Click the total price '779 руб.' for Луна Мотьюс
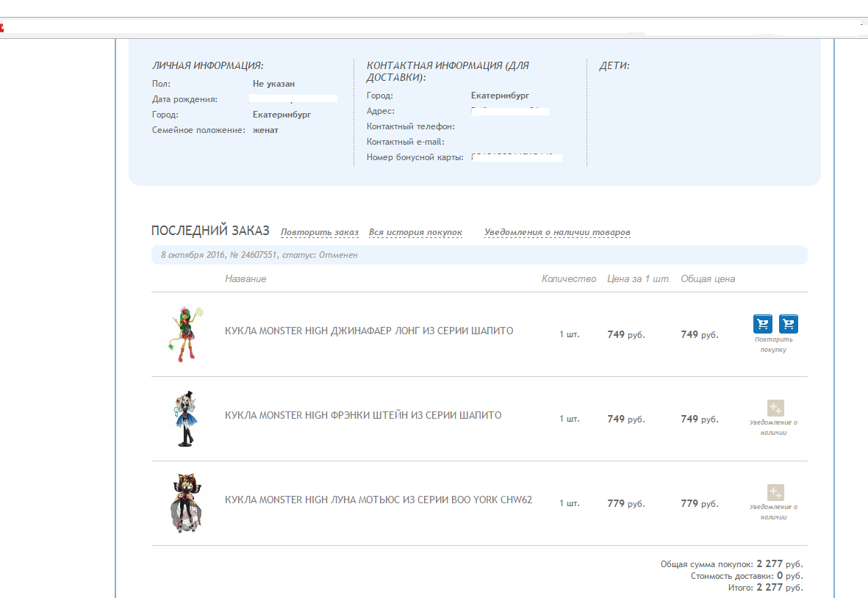Screen dimensions: 868x598 700,503
